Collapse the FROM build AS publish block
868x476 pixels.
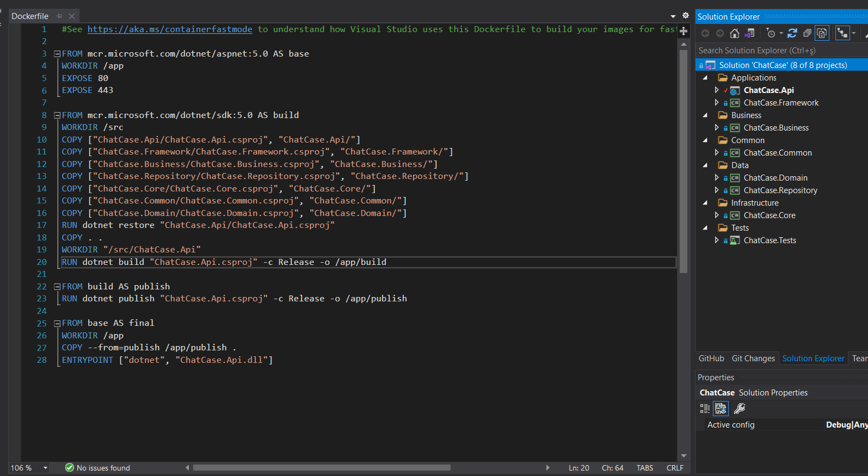click(57, 287)
